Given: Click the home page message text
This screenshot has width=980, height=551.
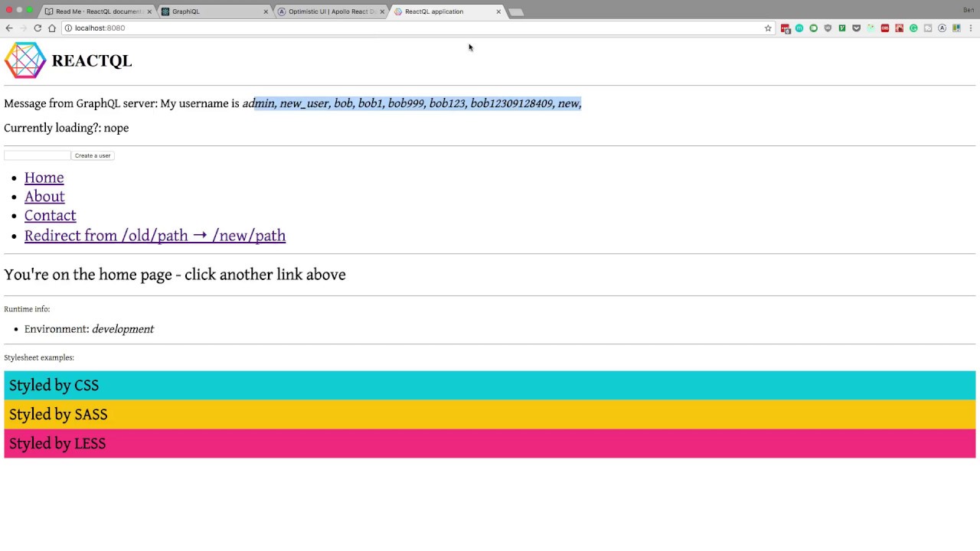Looking at the screenshot, I should click(175, 275).
